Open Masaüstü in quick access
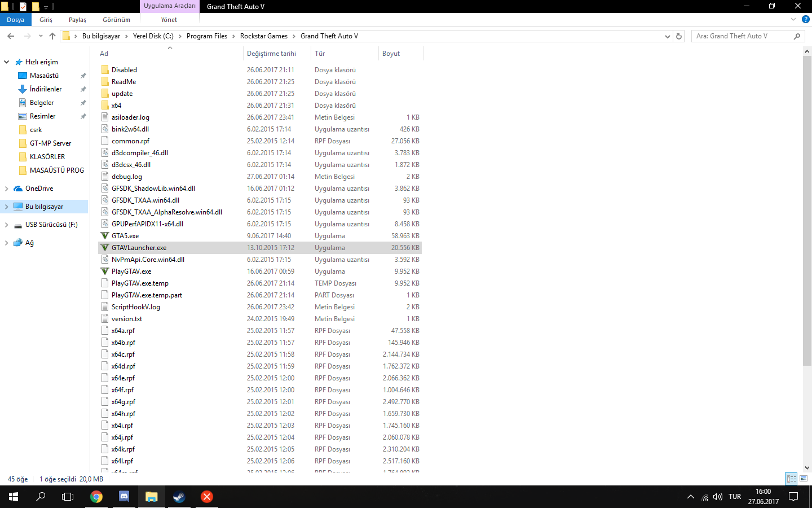 click(44, 76)
